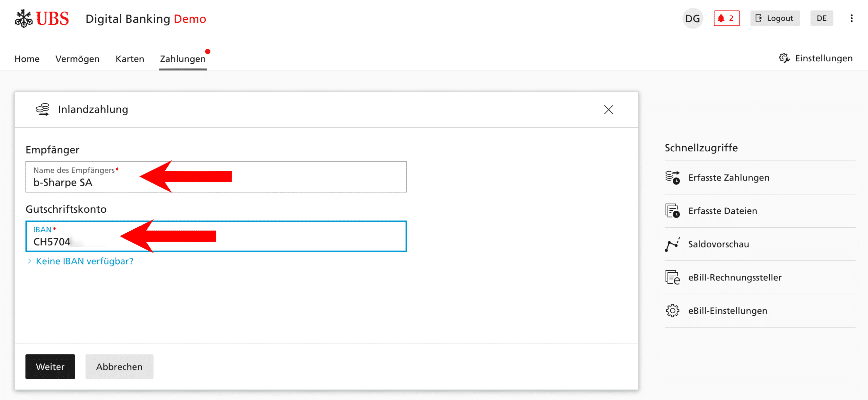Screen dimensions: 868x400
Task: Open the DE language selector
Action: [822, 18]
